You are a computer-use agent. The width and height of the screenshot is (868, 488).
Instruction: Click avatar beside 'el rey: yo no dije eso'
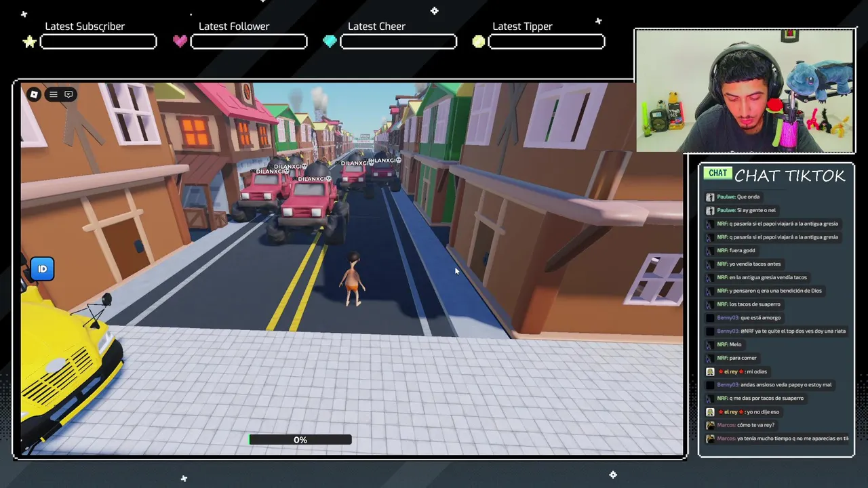tap(710, 411)
